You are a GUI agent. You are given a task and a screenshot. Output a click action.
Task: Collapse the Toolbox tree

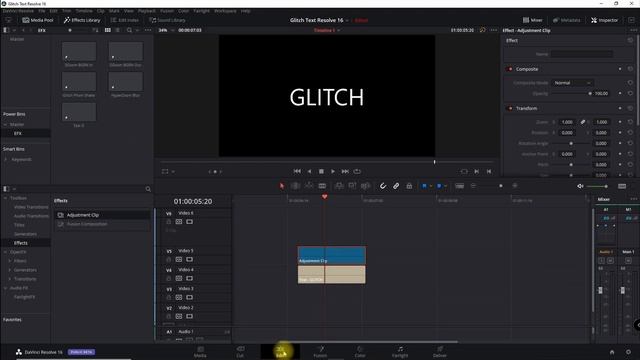tap(6, 198)
